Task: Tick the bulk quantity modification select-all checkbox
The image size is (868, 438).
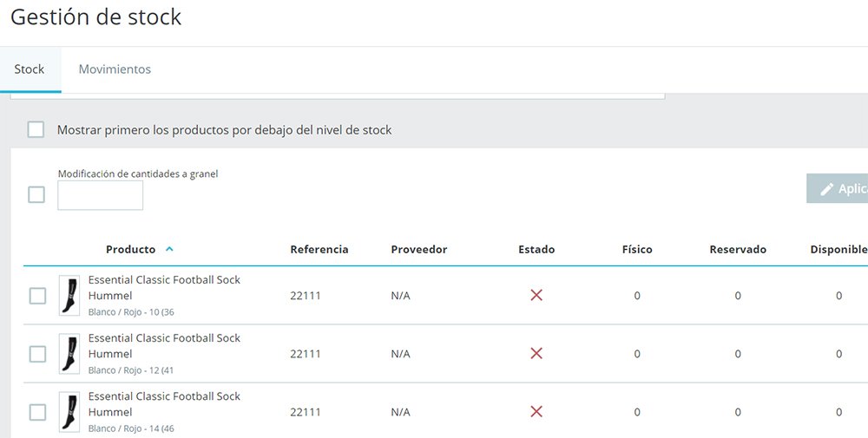Action: [36, 194]
